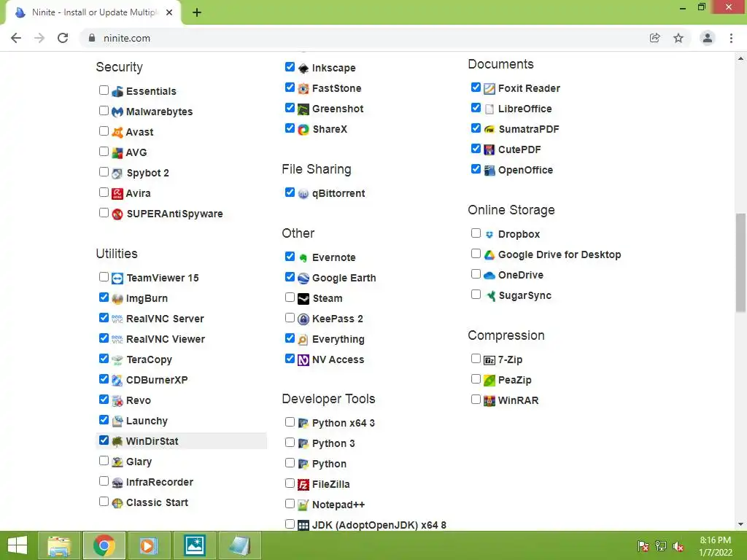
Task: Click the Foxit Reader icon
Action: point(489,88)
